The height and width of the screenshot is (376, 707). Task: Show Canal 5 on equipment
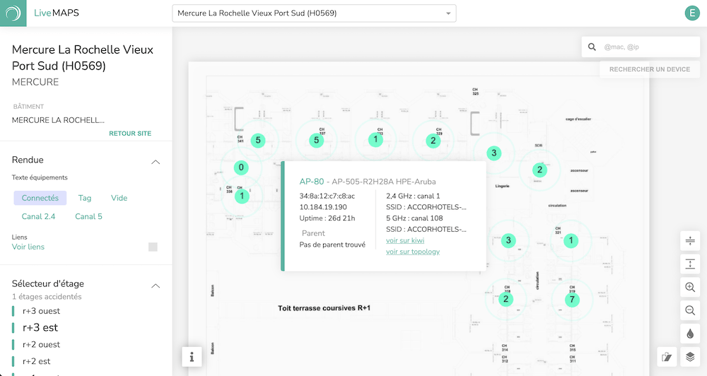click(88, 216)
